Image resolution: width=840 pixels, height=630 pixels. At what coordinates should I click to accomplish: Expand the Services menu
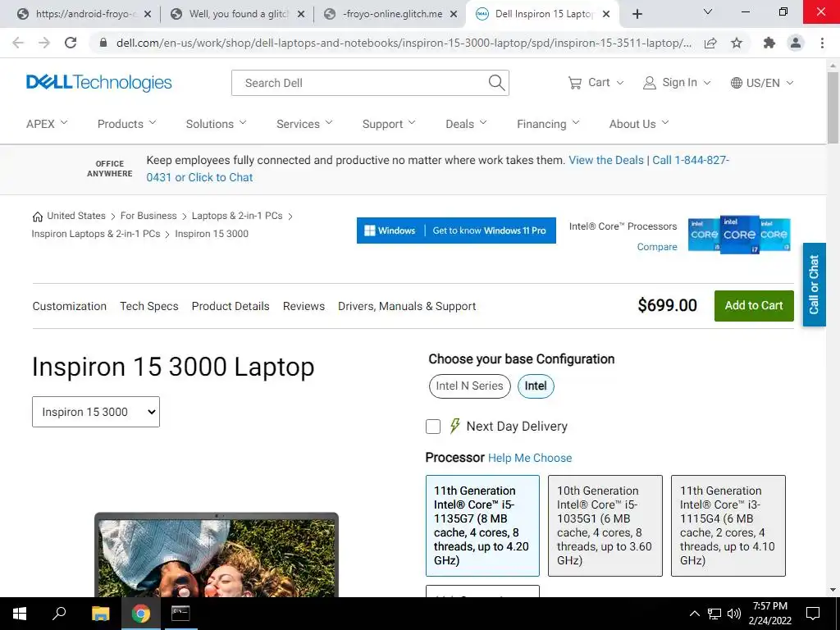pos(305,124)
